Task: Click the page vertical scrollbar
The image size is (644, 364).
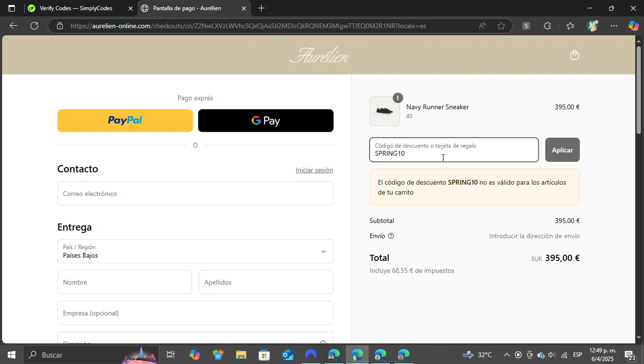Action: click(639, 90)
